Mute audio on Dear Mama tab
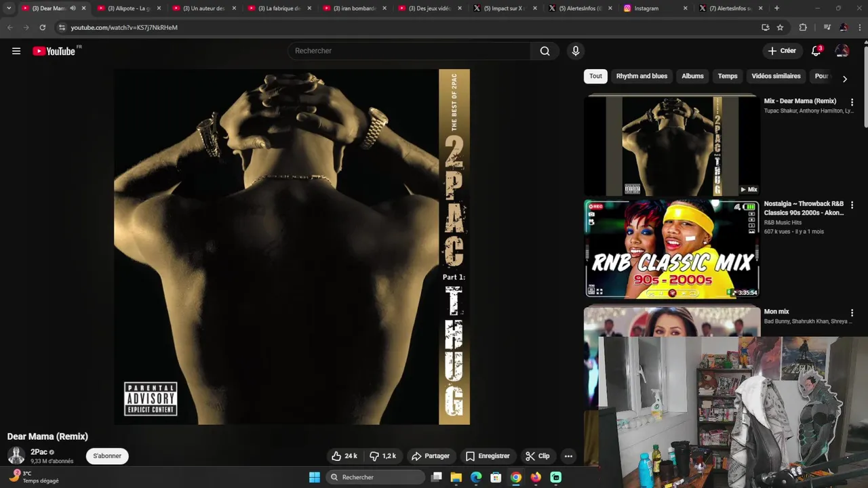 pos(73,8)
